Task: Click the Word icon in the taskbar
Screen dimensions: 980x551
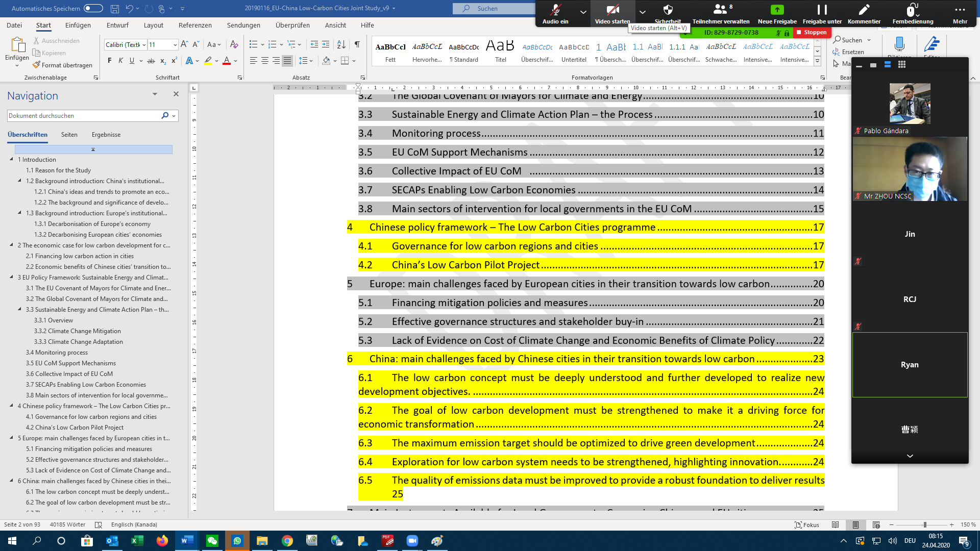Action: point(187,541)
